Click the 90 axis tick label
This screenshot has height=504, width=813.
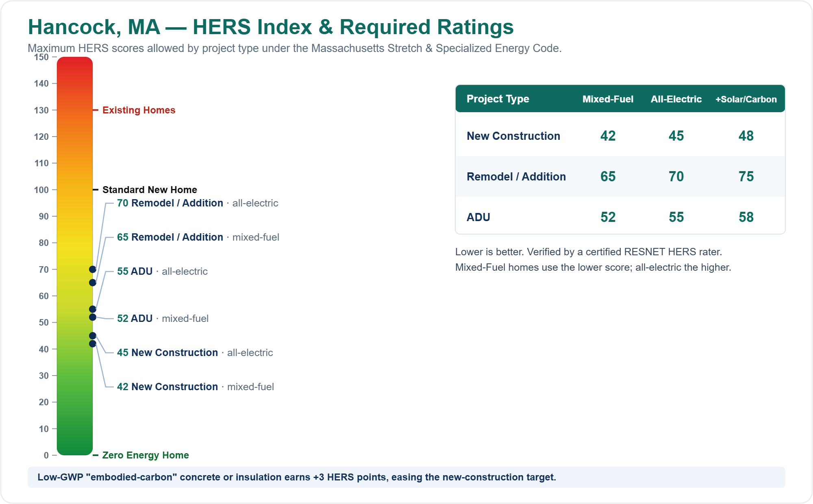pyautogui.click(x=44, y=217)
